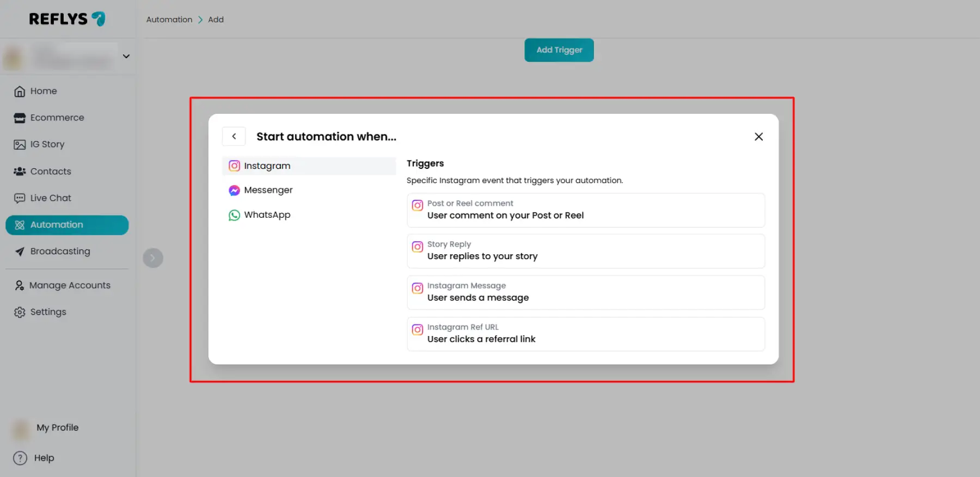Image resolution: width=980 pixels, height=477 pixels.
Task: Click the REFLYS logo
Action: pos(67,19)
